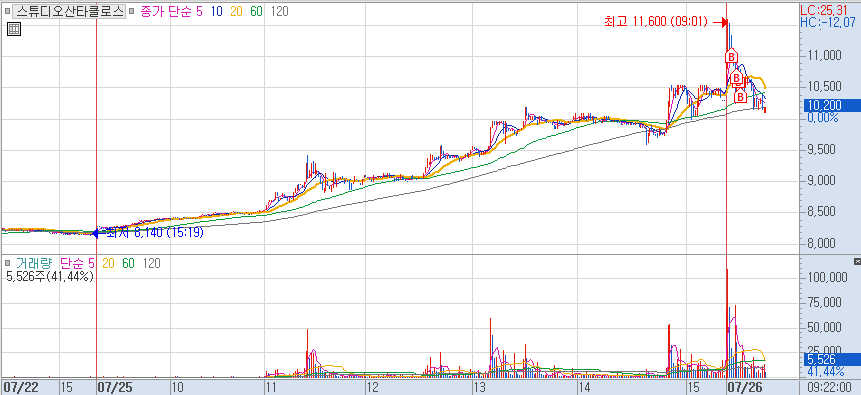Select the green 60 volume average label
The height and width of the screenshot is (395, 861).
128,264
